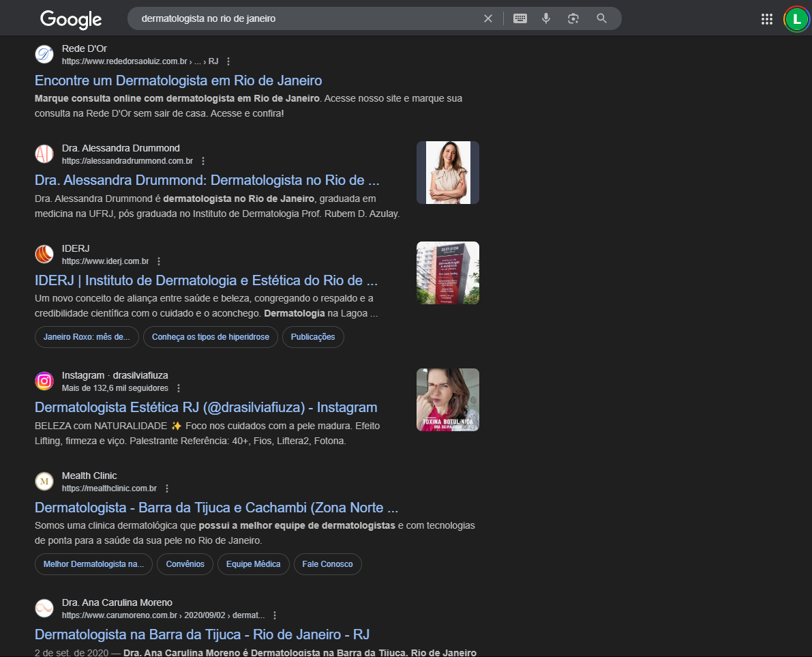Open the IDERJ Instituto de Dermatologia link

pyautogui.click(x=206, y=280)
